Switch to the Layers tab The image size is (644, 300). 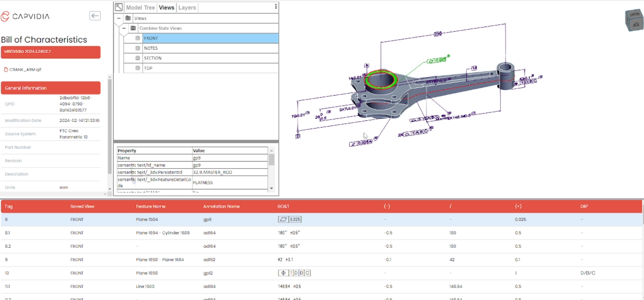[187, 7]
